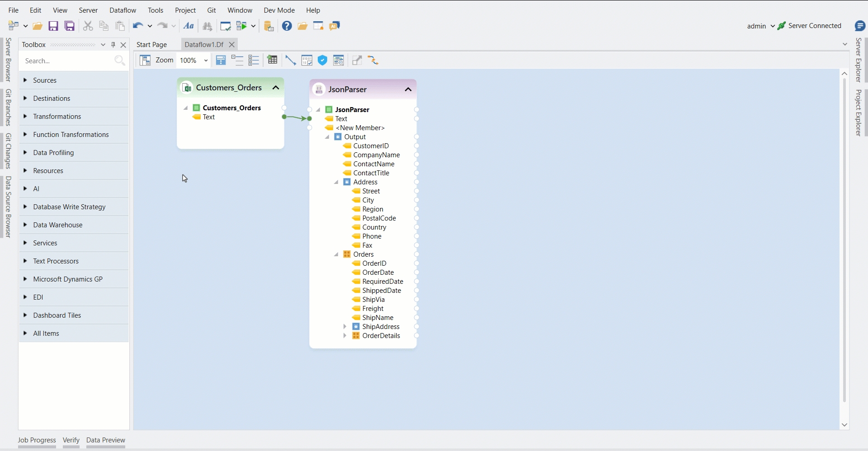Click the Start Dataflow run icon

[x=242, y=26]
